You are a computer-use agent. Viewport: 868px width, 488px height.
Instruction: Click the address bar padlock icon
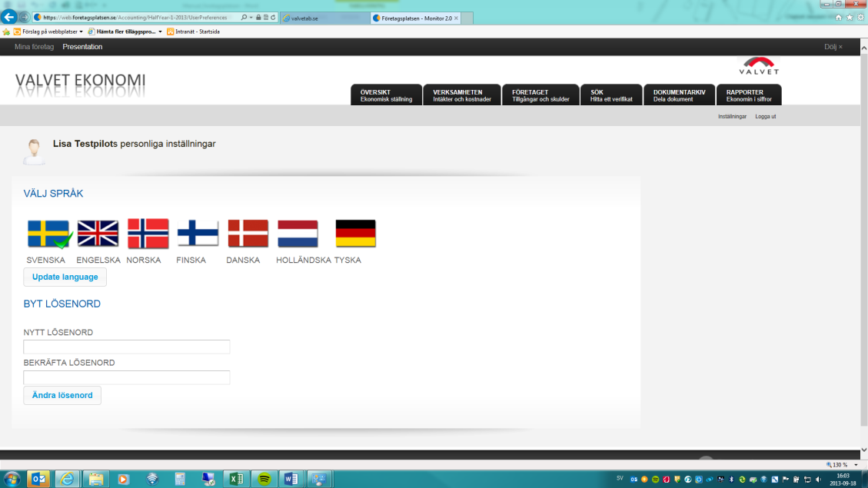pos(258,18)
